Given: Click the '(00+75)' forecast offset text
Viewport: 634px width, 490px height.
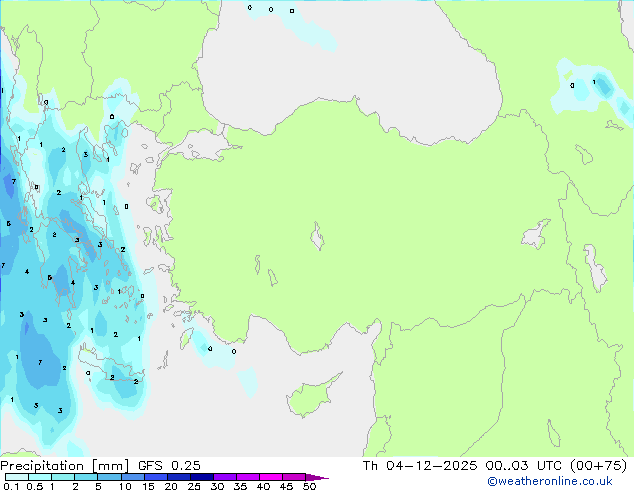Looking at the screenshot, I should coord(598,466).
